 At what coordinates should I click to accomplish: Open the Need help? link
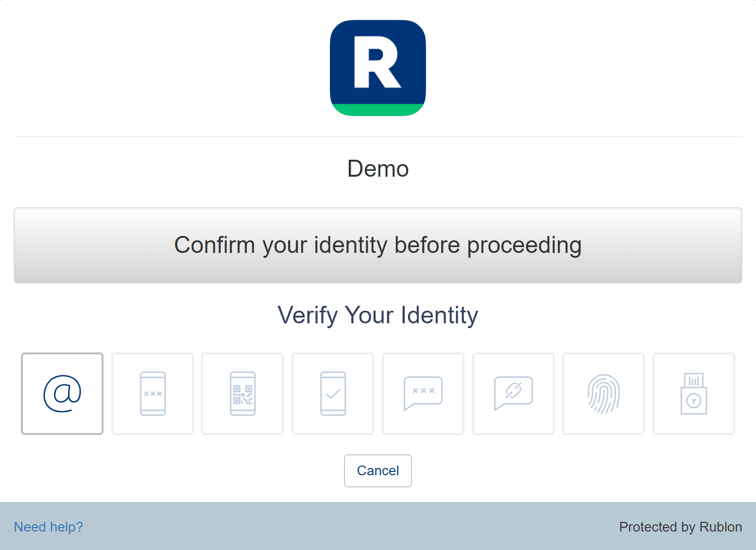coord(49,527)
